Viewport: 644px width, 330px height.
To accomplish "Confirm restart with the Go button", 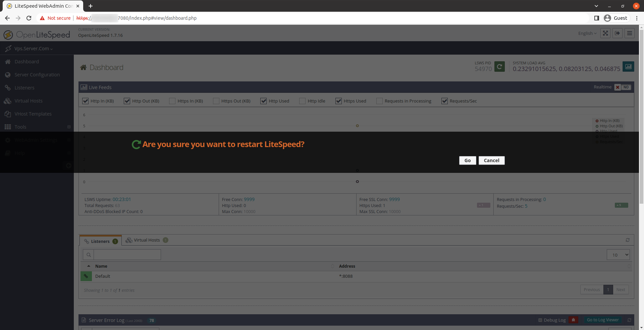I will tap(467, 160).
